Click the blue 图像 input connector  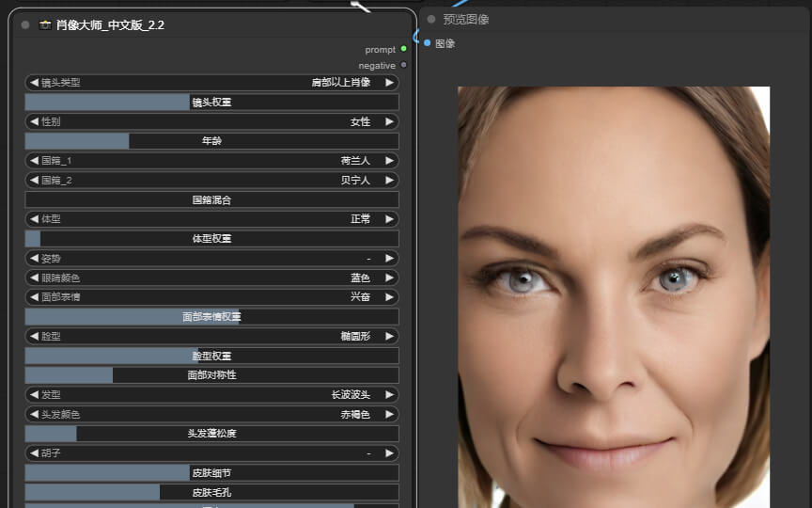tap(428, 43)
